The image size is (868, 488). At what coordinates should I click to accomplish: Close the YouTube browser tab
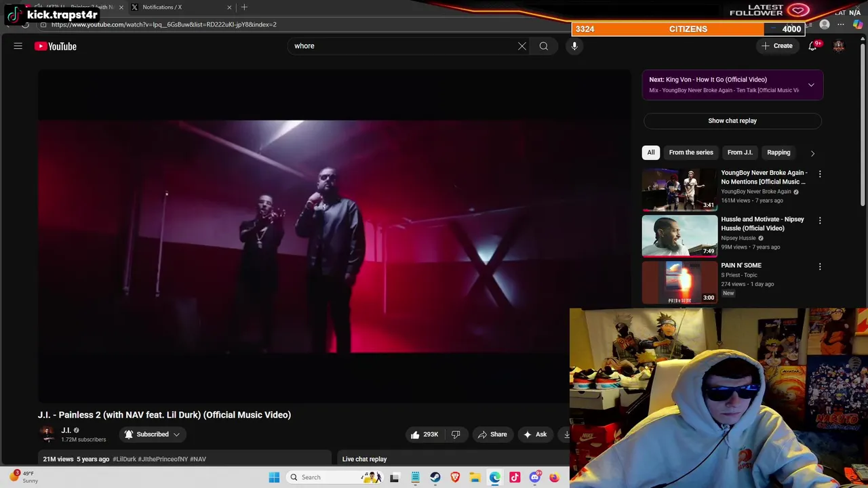pyautogui.click(x=121, y=7)
